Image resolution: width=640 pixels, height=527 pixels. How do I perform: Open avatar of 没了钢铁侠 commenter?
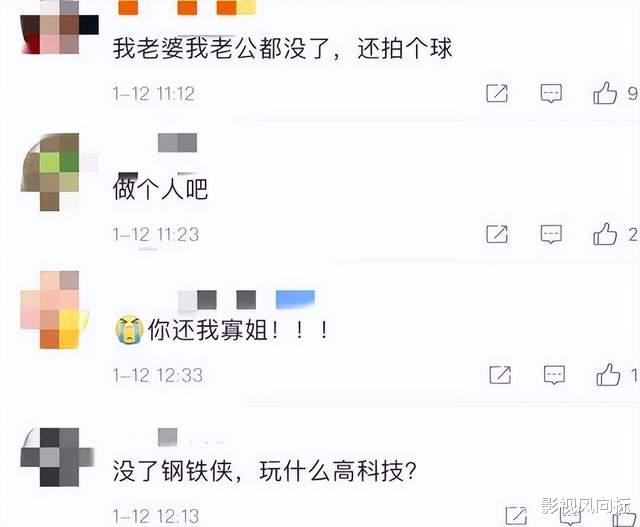pos(58,457)
